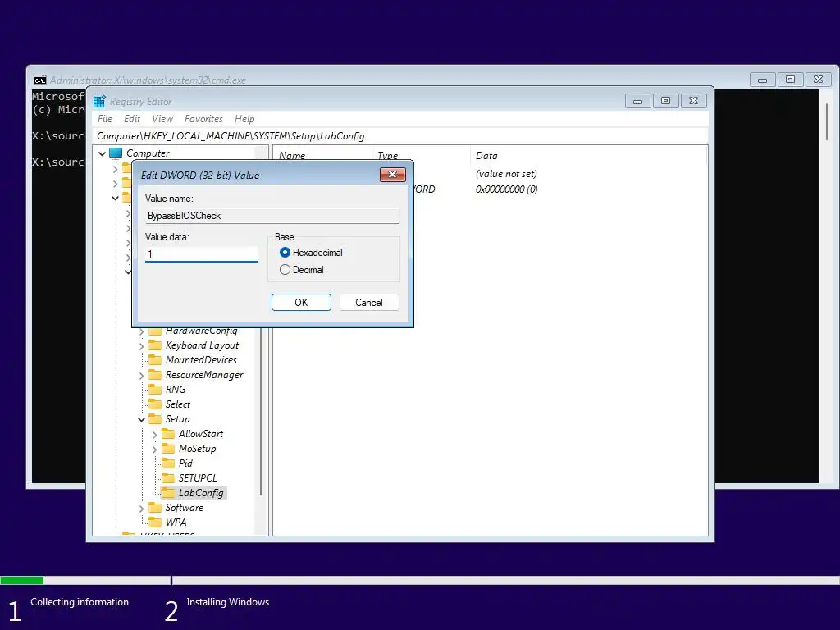Click into the Value data field
The image size is (840, 630).
(x=202, y=254)
